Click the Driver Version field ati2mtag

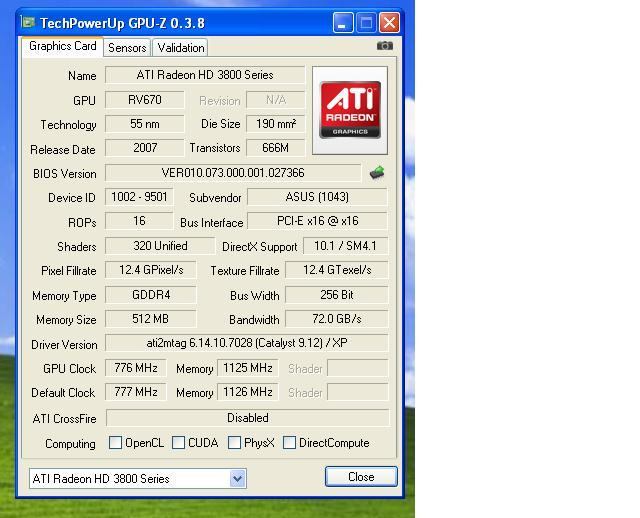[x=247, y=343]
